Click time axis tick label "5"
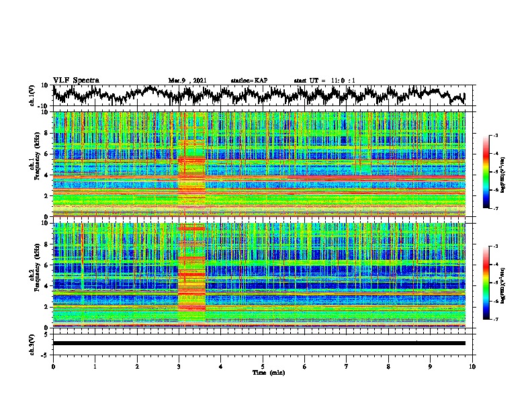The width and height of the screenshot is (532, 411). [x=263, y=367]
